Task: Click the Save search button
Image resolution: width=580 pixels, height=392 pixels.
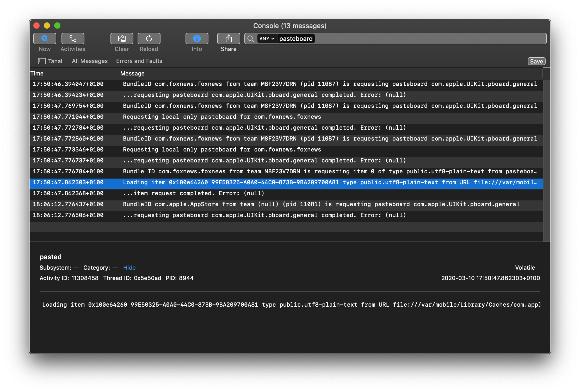Action: click(x=536, y=61)
